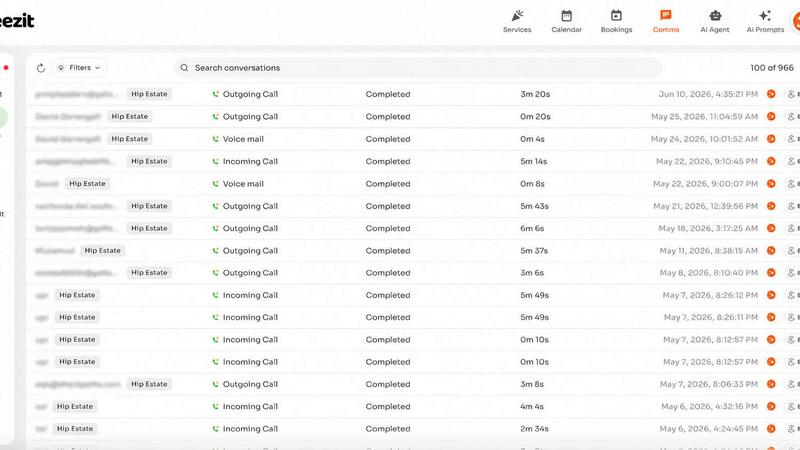Click duration 3m 8s
800x450 pixels.
(x=532, y=384)
